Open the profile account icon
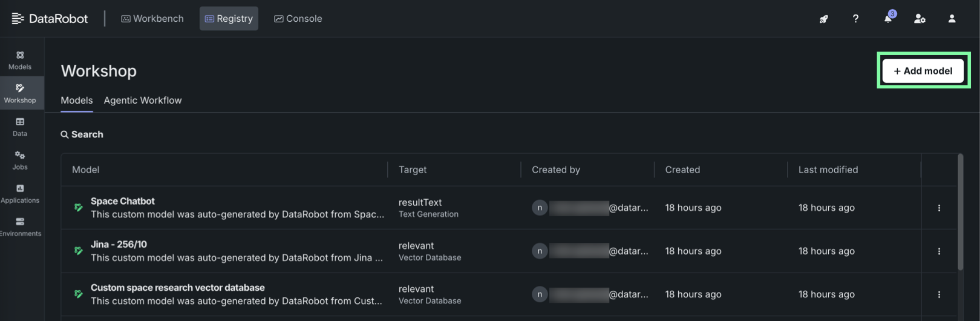This screenshot has width=980, height=321. click(x=952, y=19)
